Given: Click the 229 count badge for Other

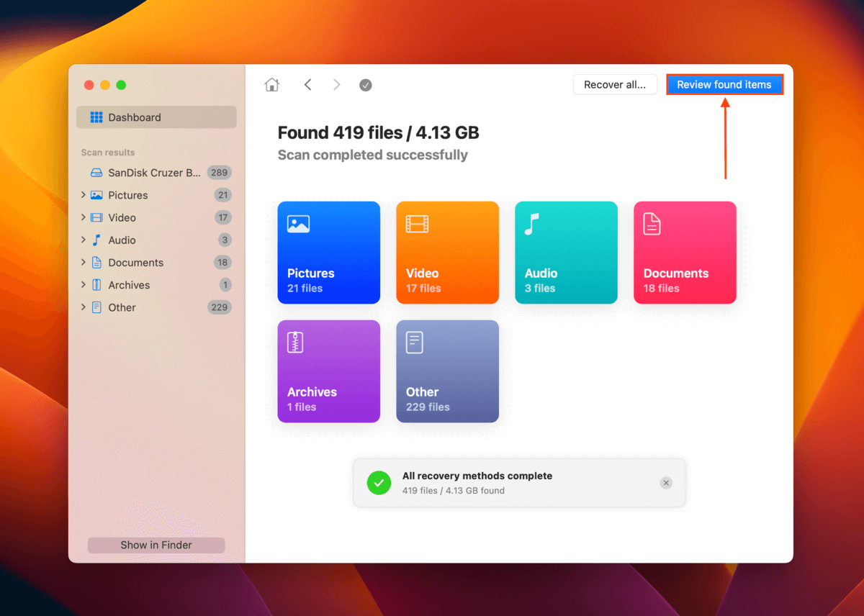Looking at the screenshot, I should point(219,307).
